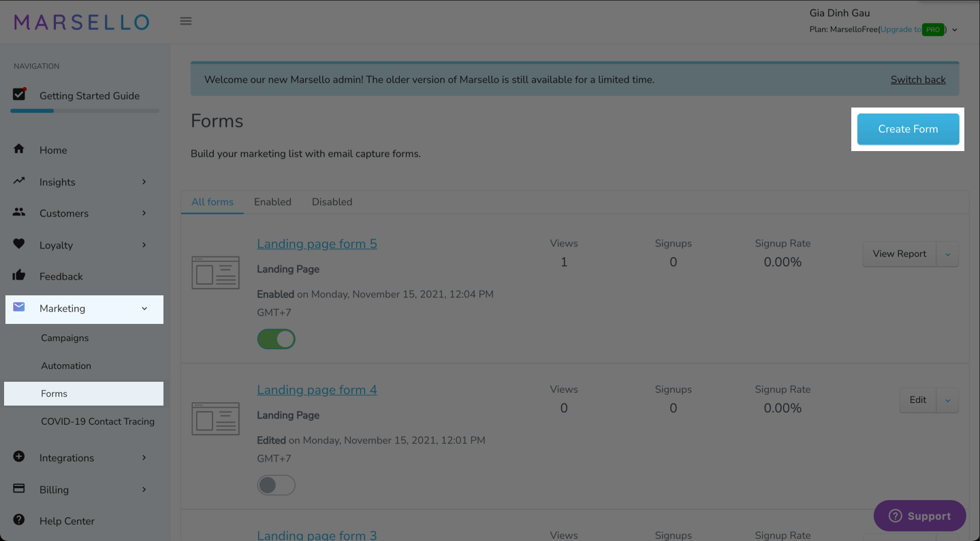Open Feedback in navigation
This screenshot has height=541, width=980.
point(61,276)
